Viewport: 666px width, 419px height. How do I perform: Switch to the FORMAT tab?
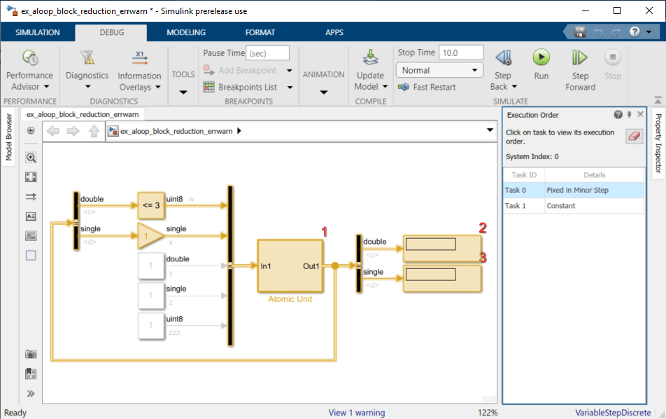point(260,32)
